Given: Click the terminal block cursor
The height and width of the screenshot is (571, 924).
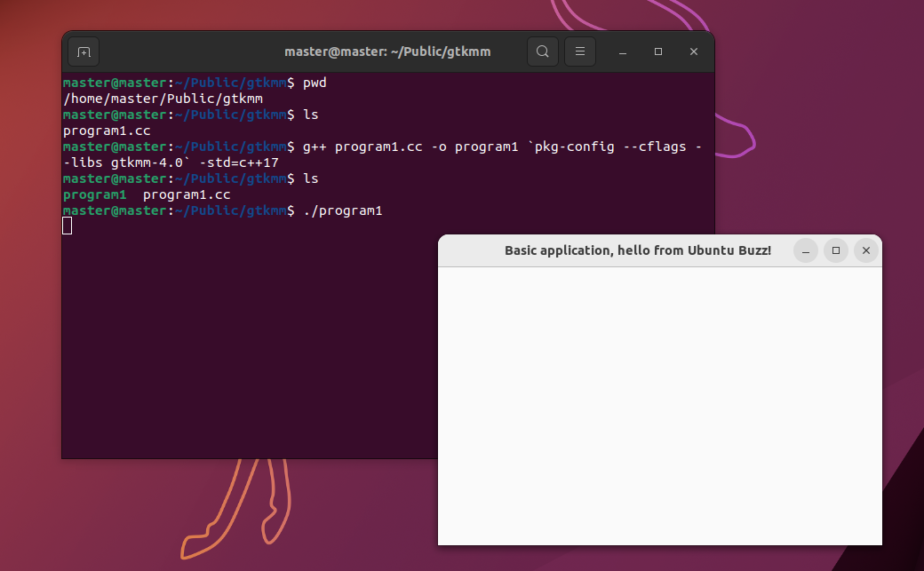Looking at the screenshot, I should pos(68,226).
